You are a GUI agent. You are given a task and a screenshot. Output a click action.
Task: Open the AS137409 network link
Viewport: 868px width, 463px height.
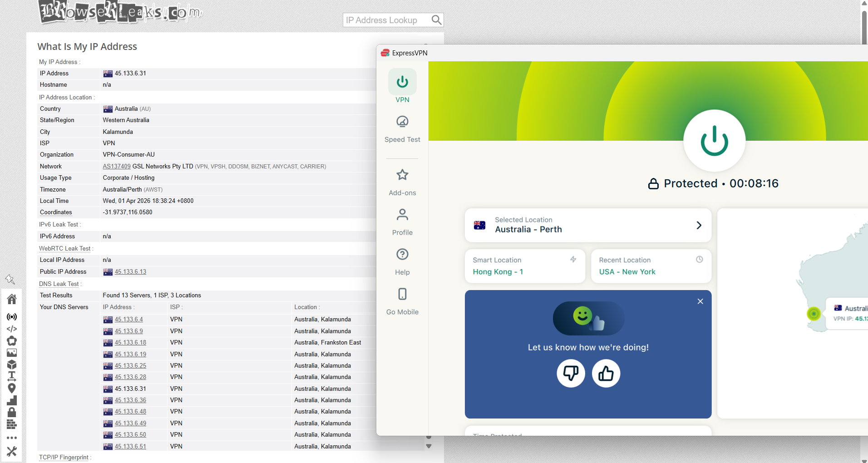tap(116, 166)
